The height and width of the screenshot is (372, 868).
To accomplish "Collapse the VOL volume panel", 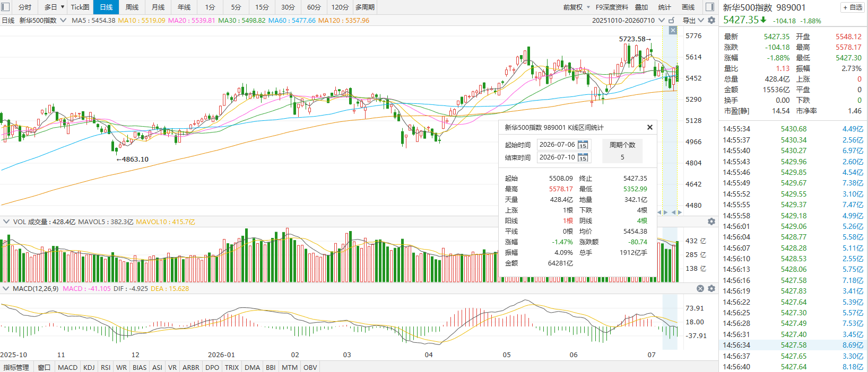I will click(x=6, y=222).
